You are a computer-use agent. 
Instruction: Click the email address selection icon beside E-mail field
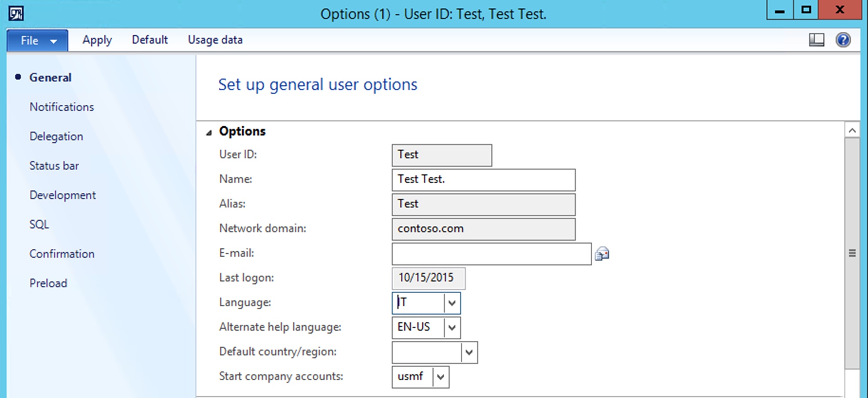click(603, 254)
